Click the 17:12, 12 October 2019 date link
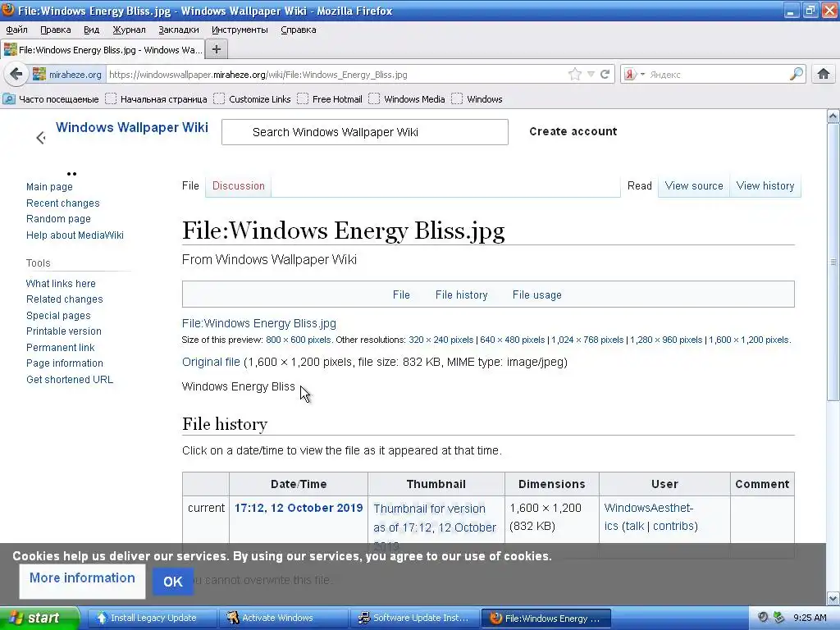Image resolution: width=840 pixels, height=630 pixels. pos(299,508)
